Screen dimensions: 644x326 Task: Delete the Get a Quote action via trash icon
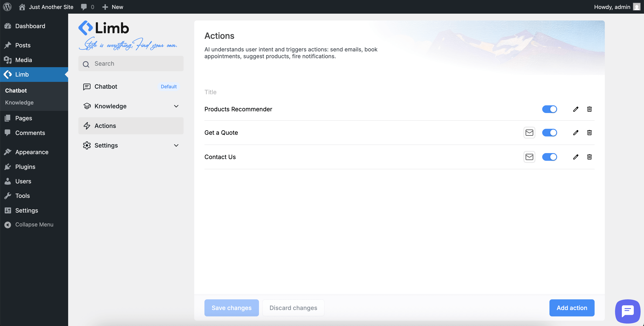pos(589,132)
